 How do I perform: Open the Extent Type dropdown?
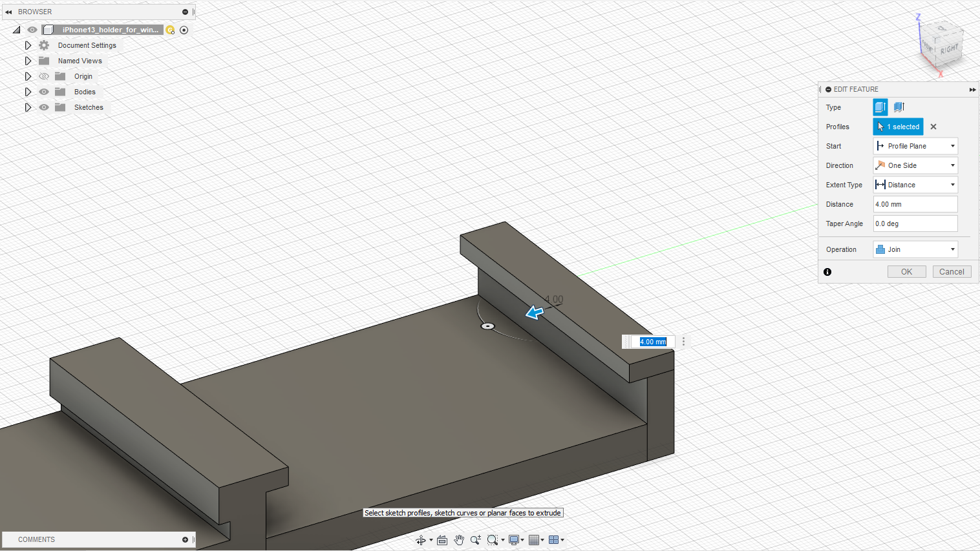pos(915,185)
